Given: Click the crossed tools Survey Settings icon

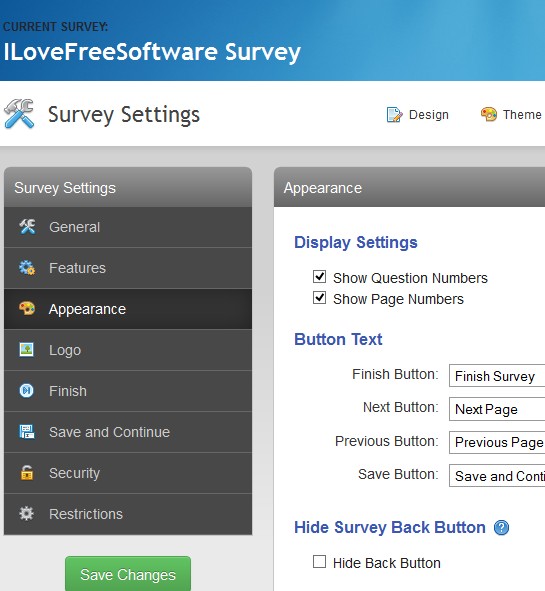Looking at the screenshot, I should [19, 114].
